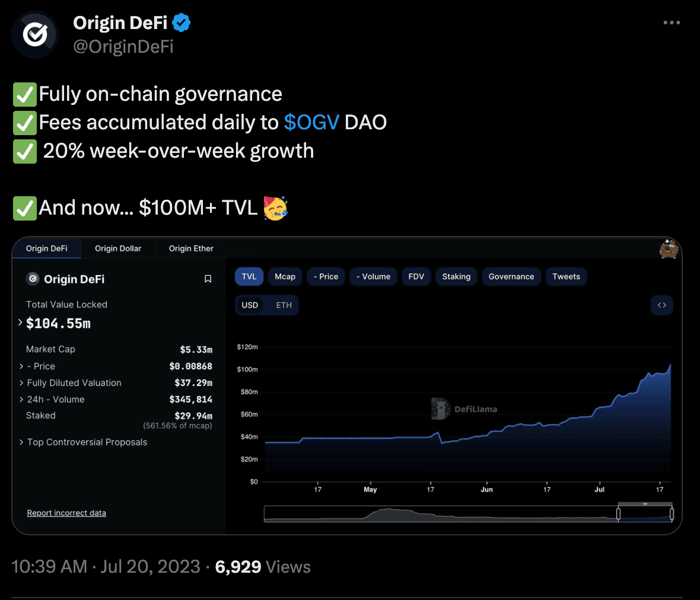The height and width of the screenshot is (600, 700).
Task: Click the left handle of chart range slider
Action: pos(618,514)
